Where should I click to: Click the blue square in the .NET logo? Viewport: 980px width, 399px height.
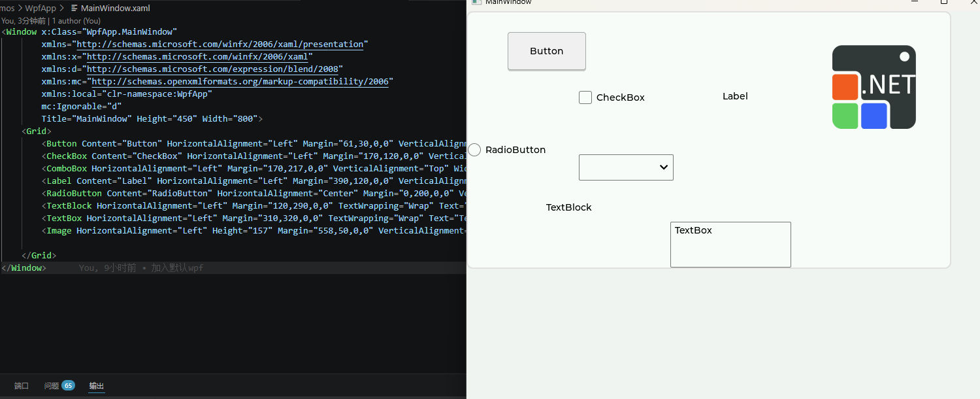pos(874,115)
